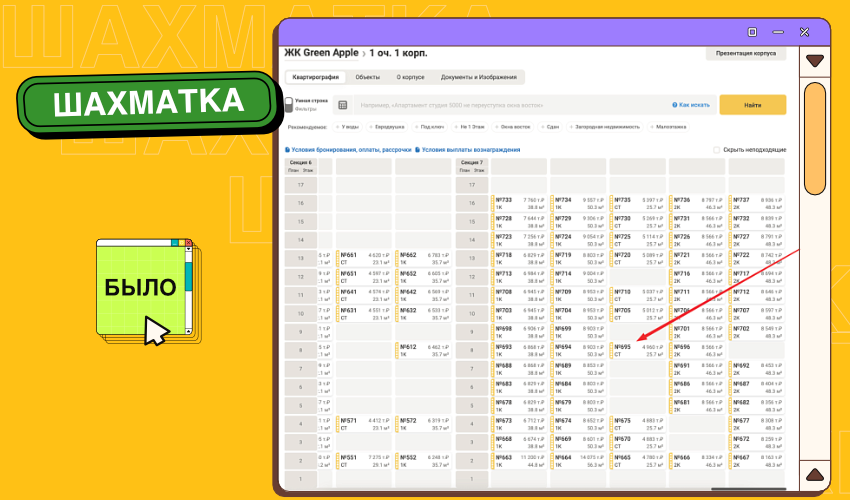Image resolution: width=850 pixels, height=500 pixels.
Task: Open the Презентация корпуса button
Action: point(745,53)
